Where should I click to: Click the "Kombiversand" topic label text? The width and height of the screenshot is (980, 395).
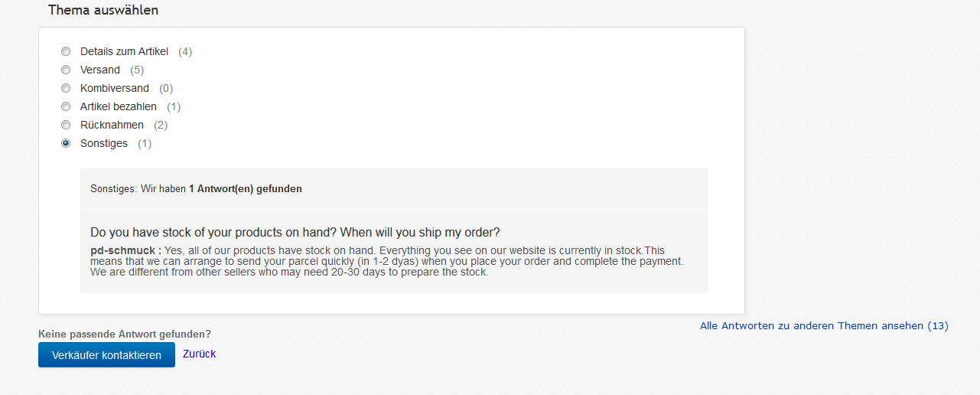115,88
